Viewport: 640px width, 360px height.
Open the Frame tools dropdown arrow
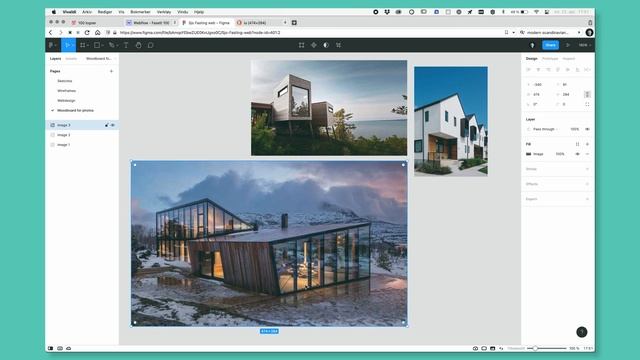coord(88,45)
